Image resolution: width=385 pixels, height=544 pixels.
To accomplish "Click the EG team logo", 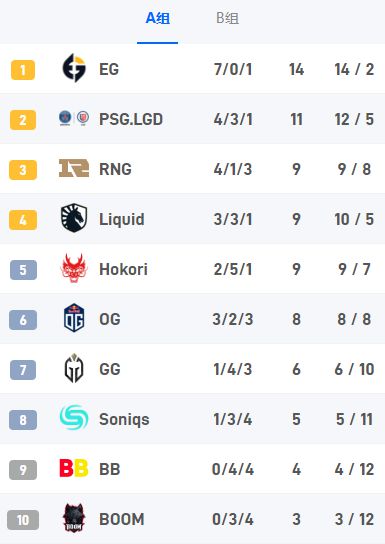I will point(74,68).
